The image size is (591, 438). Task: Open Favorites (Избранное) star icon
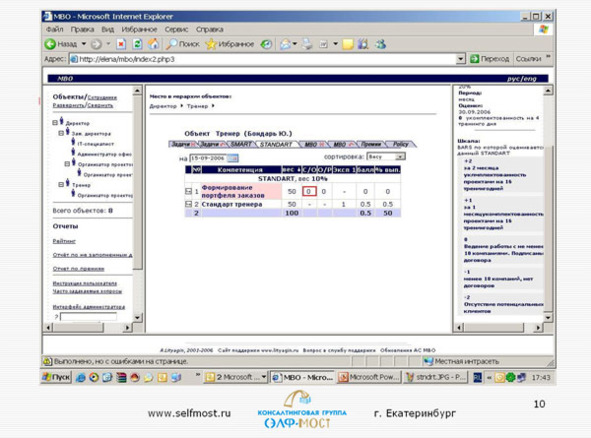(211, 44)
